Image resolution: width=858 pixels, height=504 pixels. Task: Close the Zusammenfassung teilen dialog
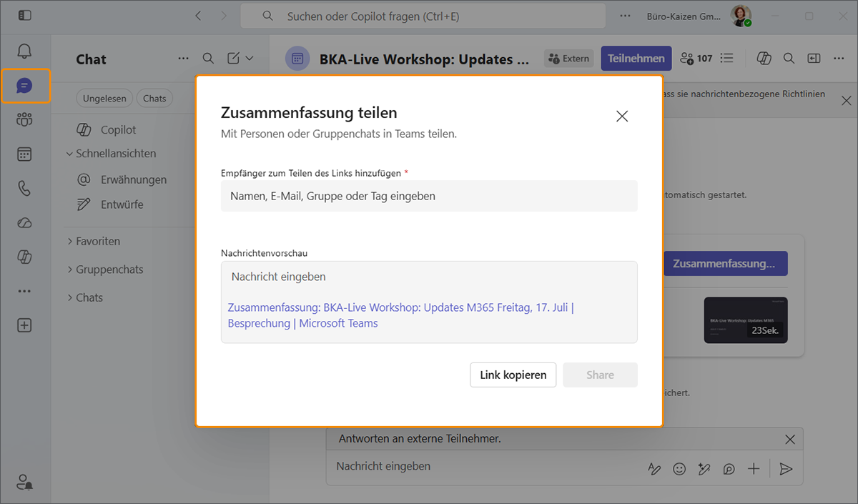pyautogui.click(x=622, y=117)
